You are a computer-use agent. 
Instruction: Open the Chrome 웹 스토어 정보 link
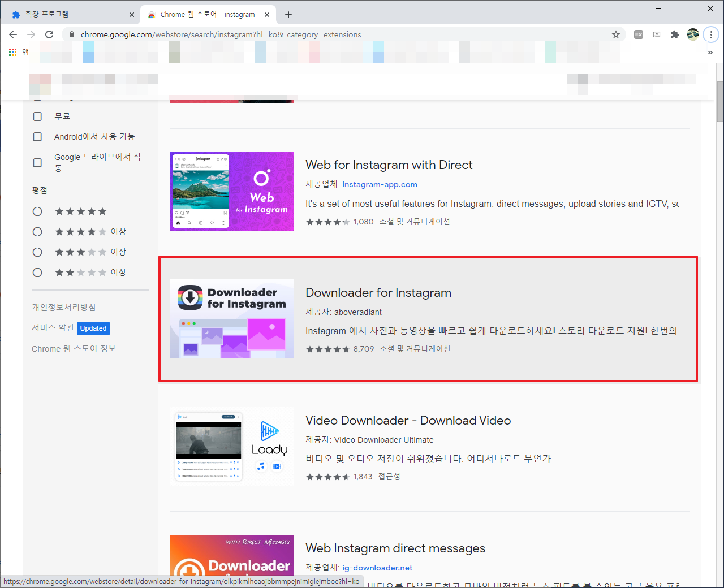click(74, 349)
